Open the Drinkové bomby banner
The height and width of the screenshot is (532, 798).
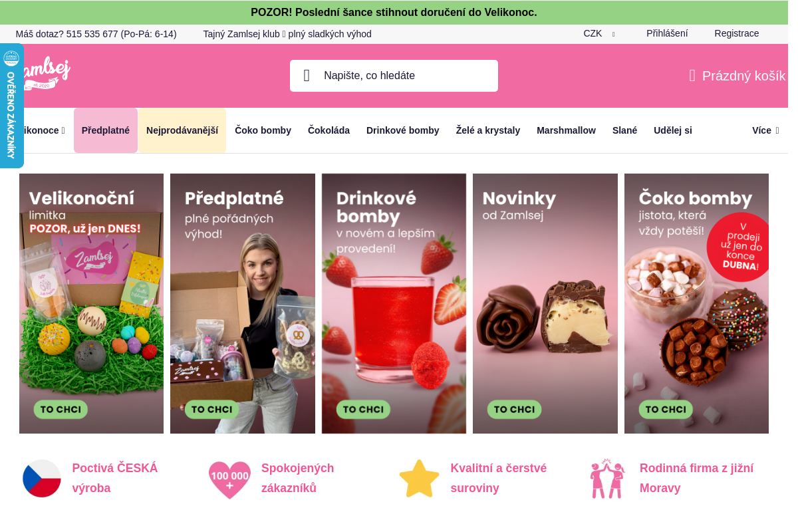pos(394,303)
